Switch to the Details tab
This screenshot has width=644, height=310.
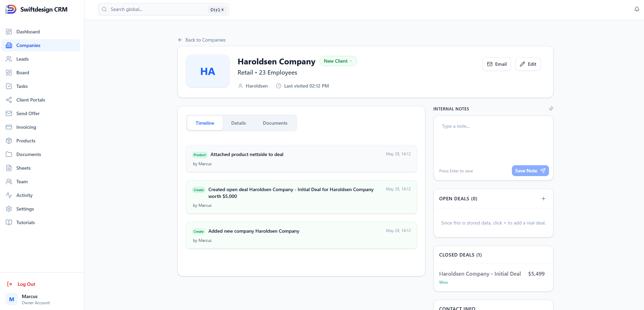point(238,123)
